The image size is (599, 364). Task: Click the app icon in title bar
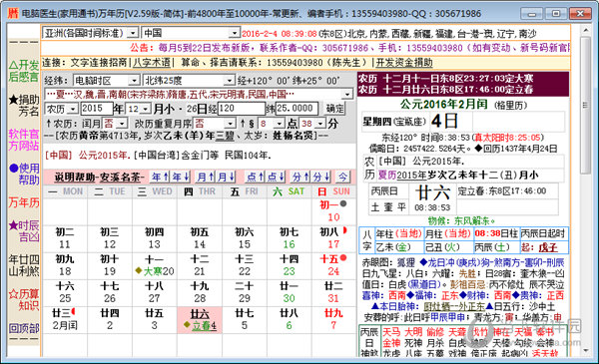point(13,13)
